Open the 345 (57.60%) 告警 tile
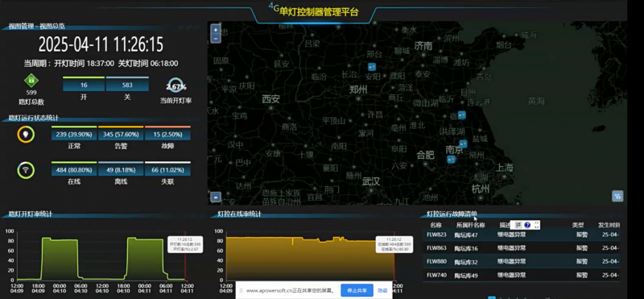 [121, 134]
